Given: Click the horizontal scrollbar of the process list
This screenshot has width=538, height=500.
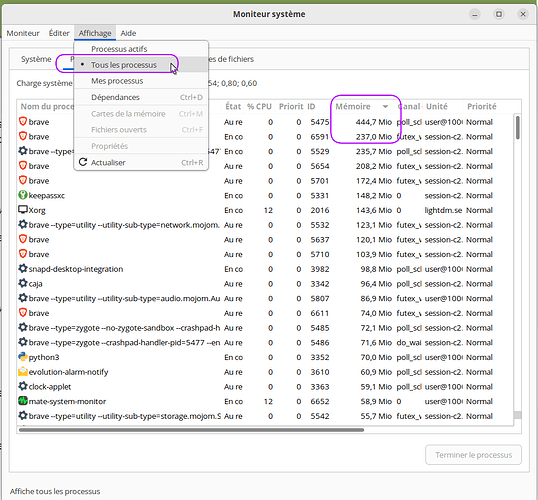Looking at the screenshot, I should [191, 430].
